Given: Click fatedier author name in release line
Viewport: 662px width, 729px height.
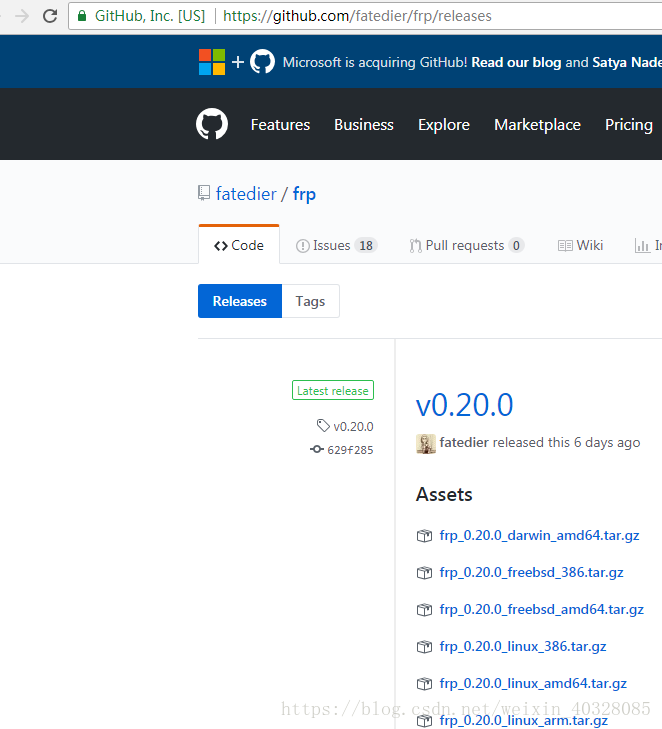Looking at the screenshot, I should point(464,442).
